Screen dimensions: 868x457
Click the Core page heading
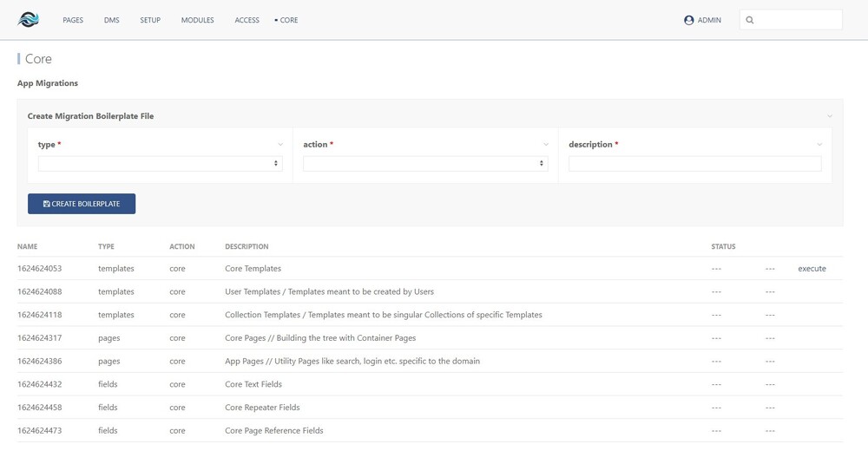coord(38,59)
